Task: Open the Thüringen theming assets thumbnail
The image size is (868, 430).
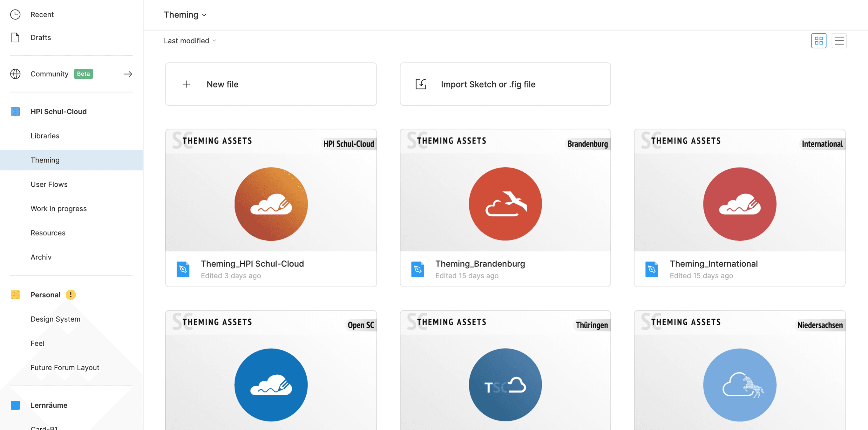Action: tap(505, 371)
